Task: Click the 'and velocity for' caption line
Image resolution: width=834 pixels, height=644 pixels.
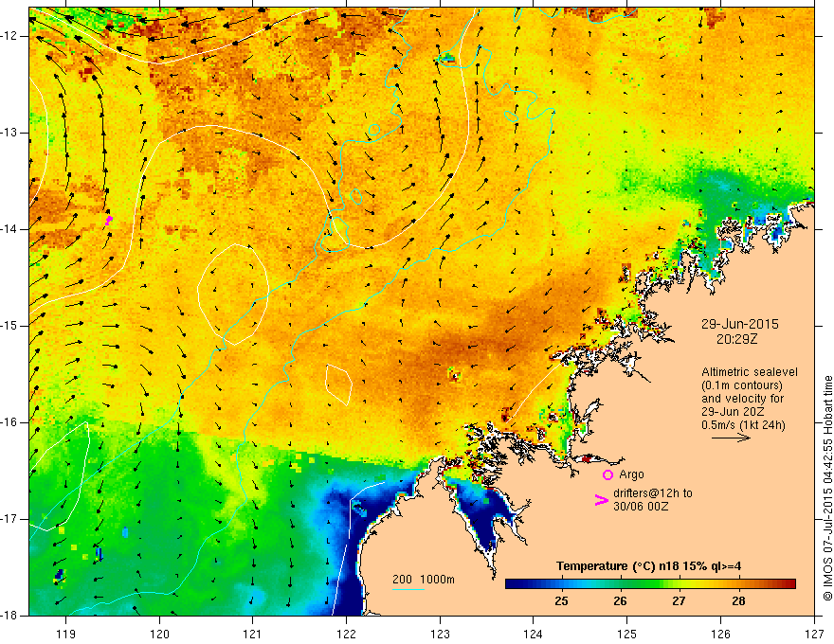Action: click(742, 399)
